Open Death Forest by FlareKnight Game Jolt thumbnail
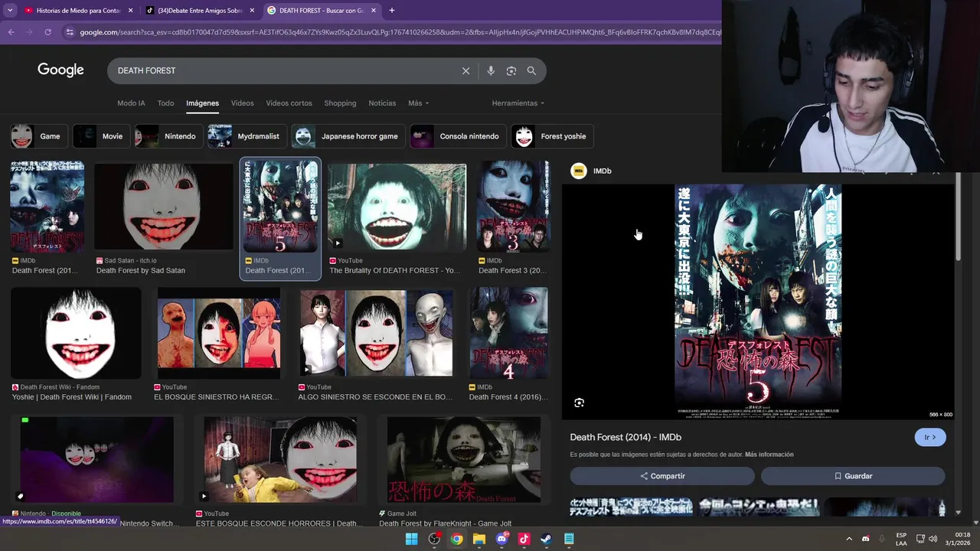This screenshot has width=980, height=551. pos(464,459)
